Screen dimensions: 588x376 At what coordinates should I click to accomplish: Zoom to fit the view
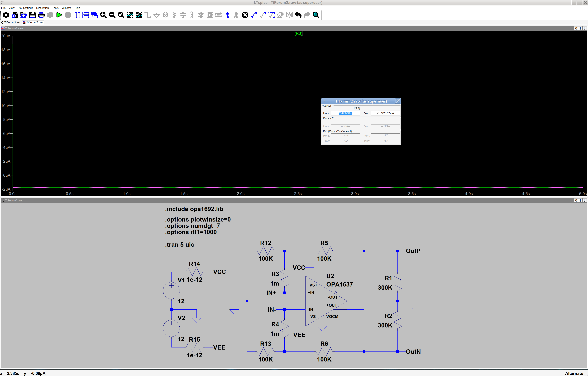[121, 15]
